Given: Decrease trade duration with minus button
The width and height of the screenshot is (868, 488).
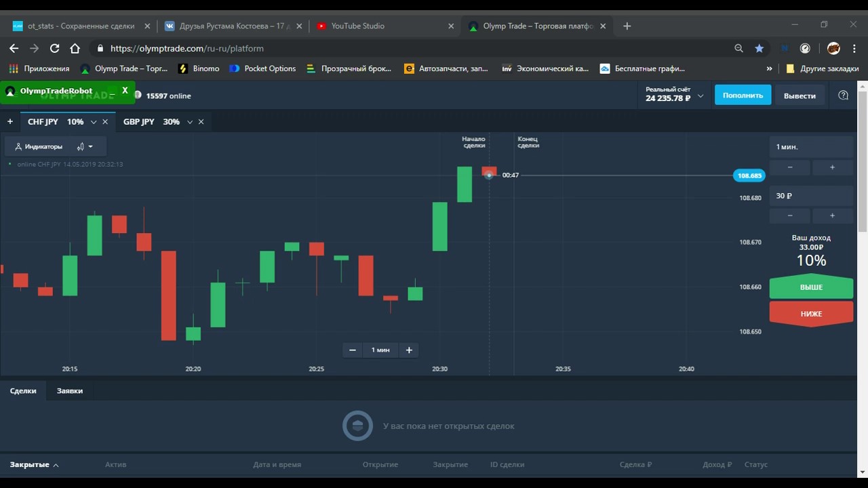Looking at the screenshot, I should click(790, 167).
